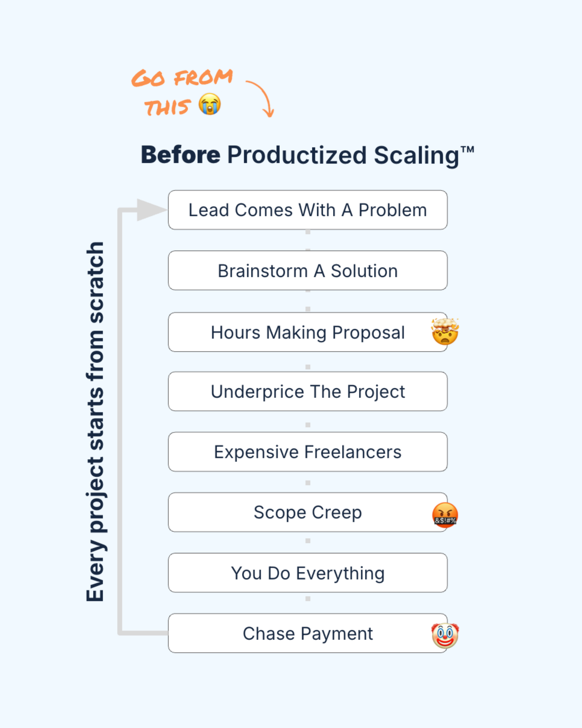Select the "You Do Everything" box
This screenshot has width=582, height=728.
point(307,573)
